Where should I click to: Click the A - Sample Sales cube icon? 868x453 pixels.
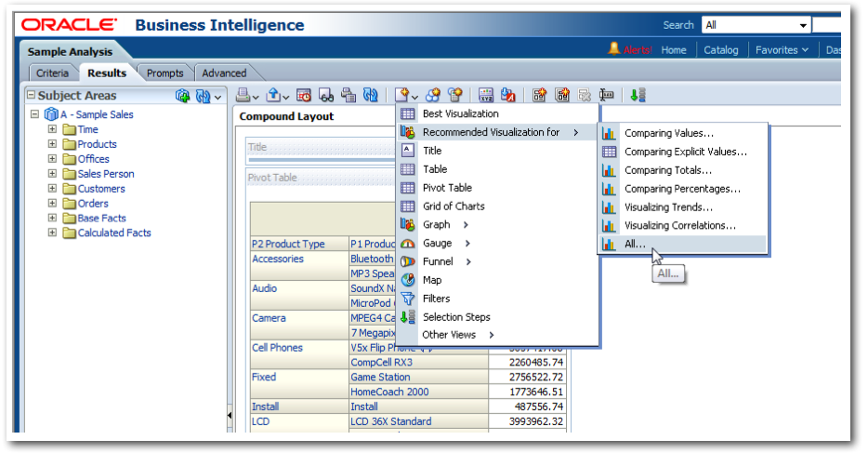click(x=51, y=114)
